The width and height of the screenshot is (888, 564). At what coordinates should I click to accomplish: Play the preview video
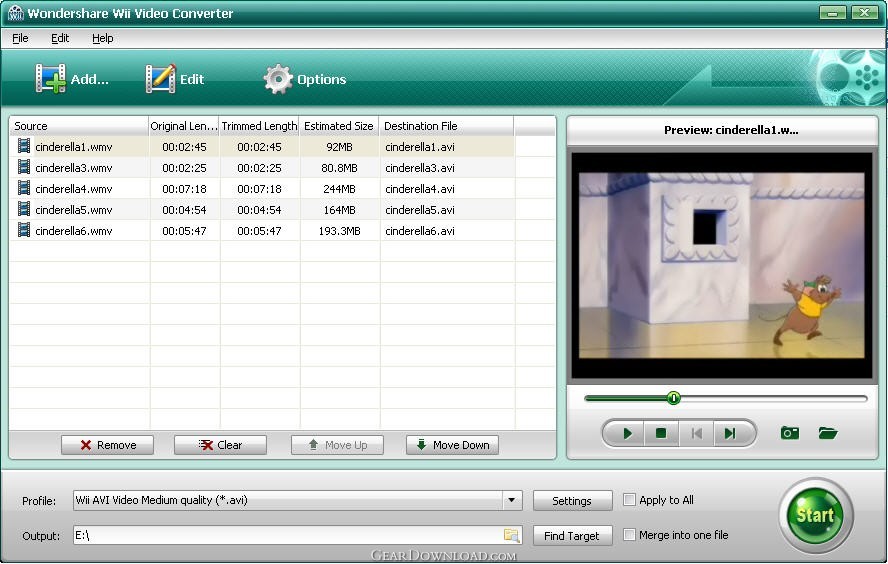coord(627,433)
